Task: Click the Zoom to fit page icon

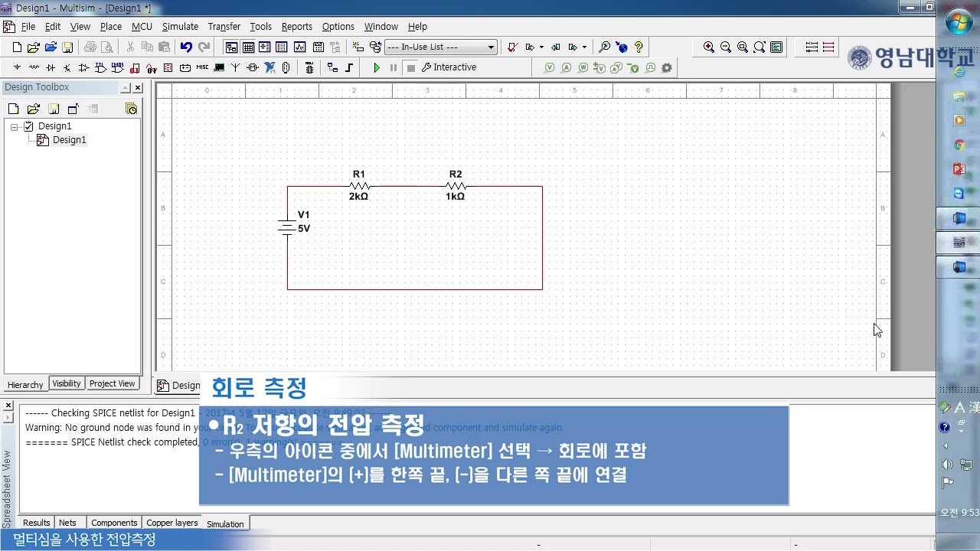Action: [759, 47]
